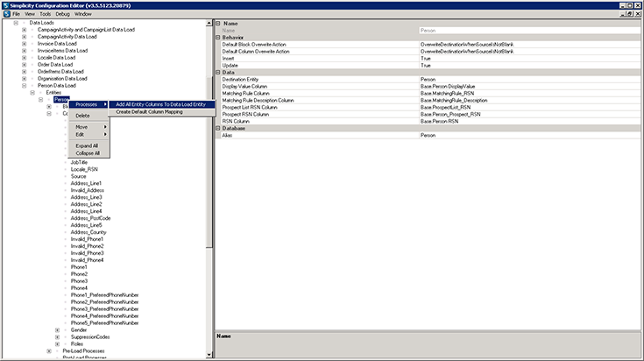The height and width of the screenshot is (361, 644).
Task: Open the Processes submenu in context menu
Action: [x=88, y=105]
